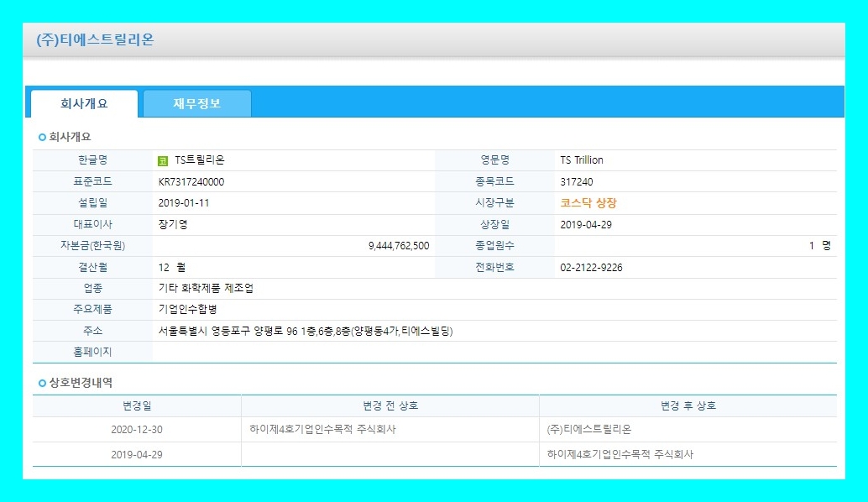This screenshot has width=868, height=502.
Task: Click the 영문명 field label
Action: [x=495, y=160]
